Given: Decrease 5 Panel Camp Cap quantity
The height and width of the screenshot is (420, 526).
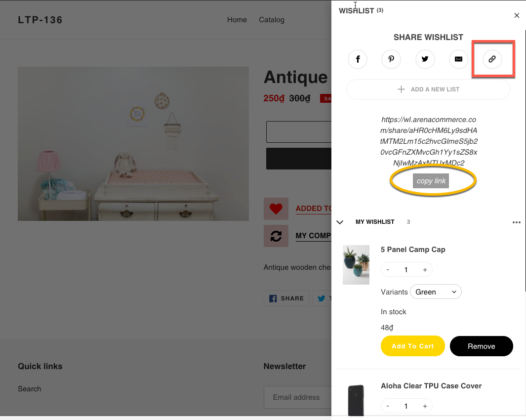Looking at the screenshot, I should (388, 270).
